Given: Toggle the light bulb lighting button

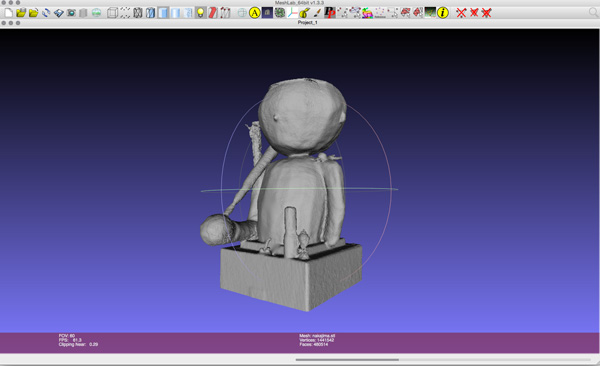Looking at the screenshot, I should [x=201, y=13].
